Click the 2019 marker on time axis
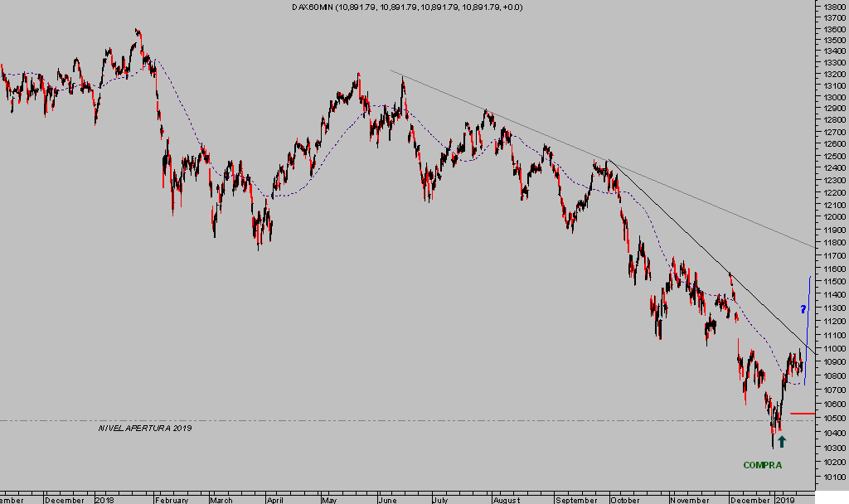This screenshot has width=849, height=504. [784, 500]
